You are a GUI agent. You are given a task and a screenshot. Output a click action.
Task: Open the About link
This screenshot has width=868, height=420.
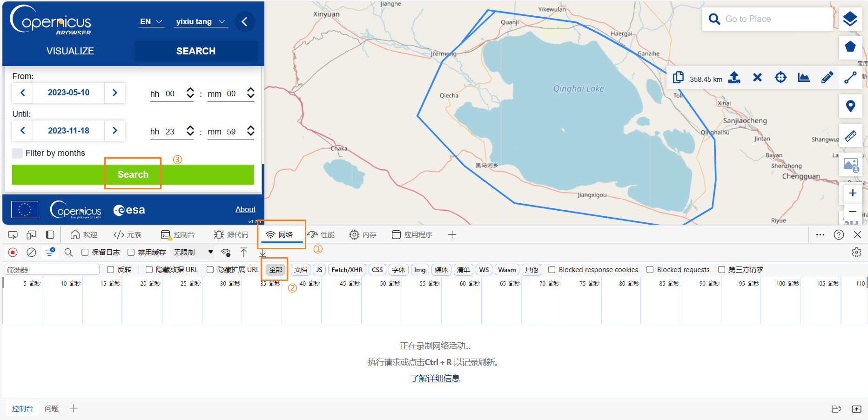[x=245, y=210]
